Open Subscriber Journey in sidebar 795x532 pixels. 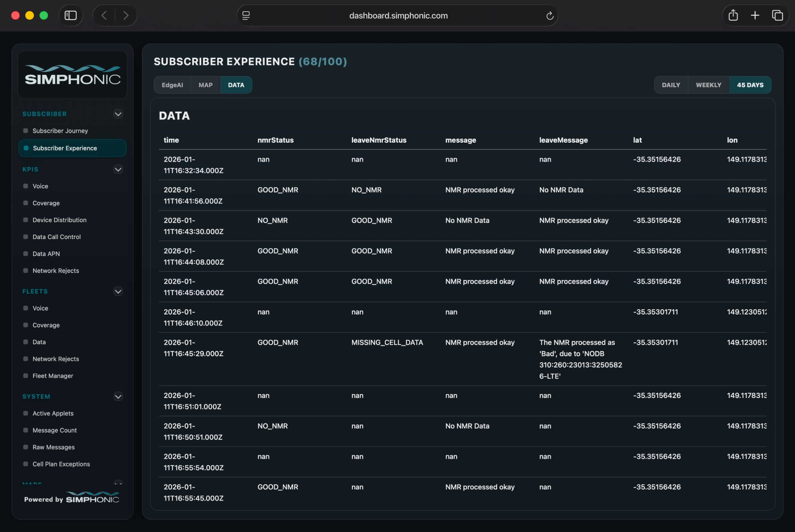(60, 131)
